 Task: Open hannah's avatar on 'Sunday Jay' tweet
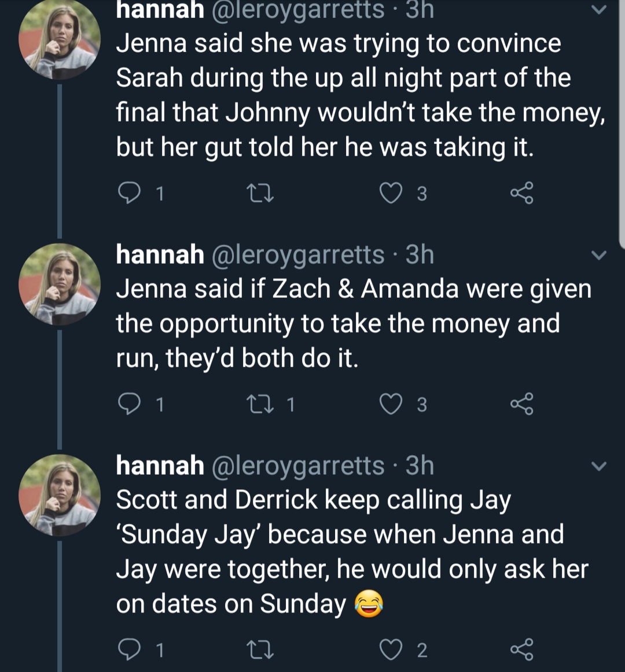tap(60, 495)
